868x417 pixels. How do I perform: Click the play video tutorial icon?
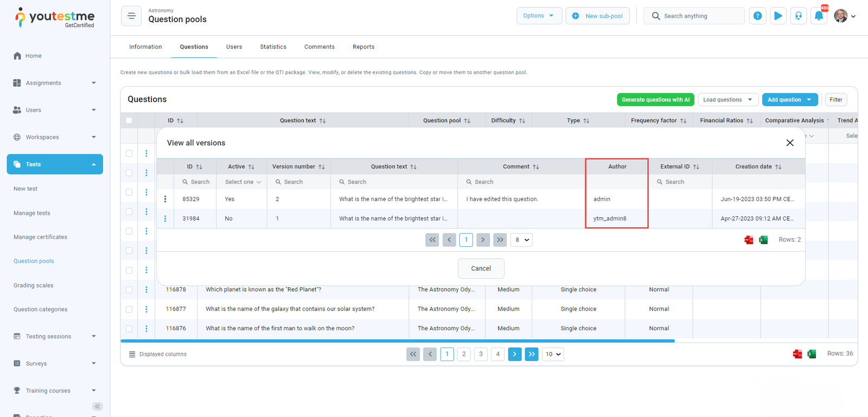778,16
